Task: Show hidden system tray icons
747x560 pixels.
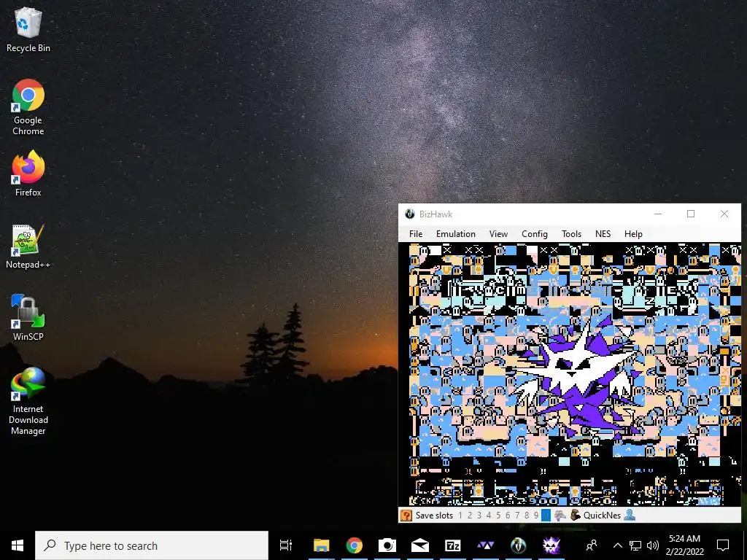Action: 617,545
